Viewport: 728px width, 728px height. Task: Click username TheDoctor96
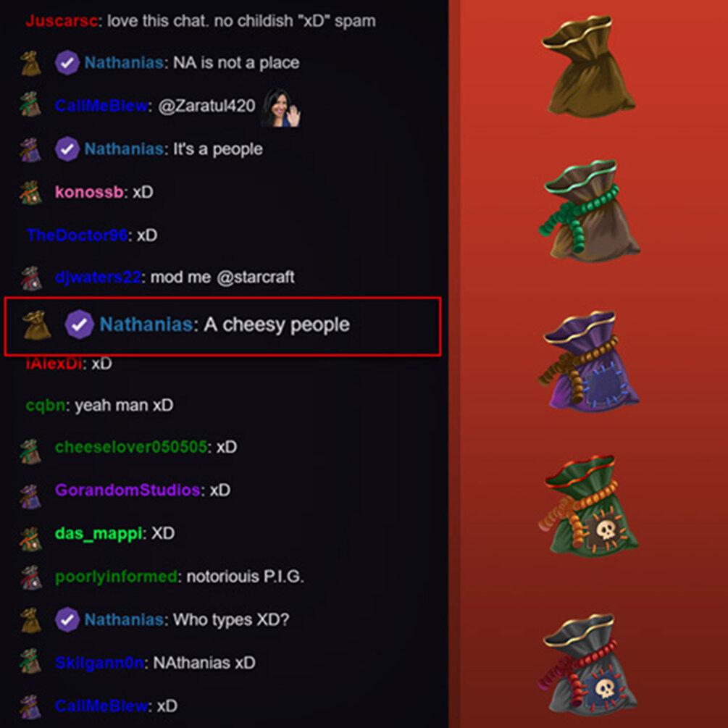[x=77, y=235]
